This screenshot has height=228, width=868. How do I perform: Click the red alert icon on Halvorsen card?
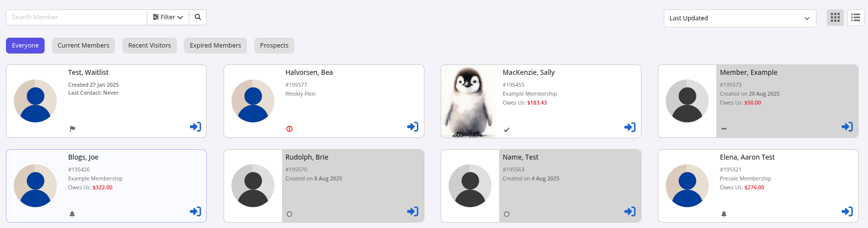tap(289, 129)
